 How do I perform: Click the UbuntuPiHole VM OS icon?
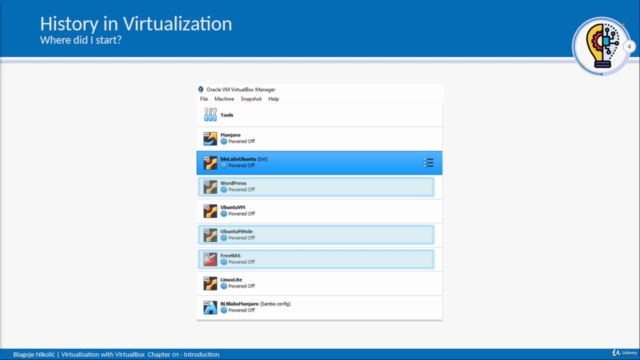tap(210, 235)
